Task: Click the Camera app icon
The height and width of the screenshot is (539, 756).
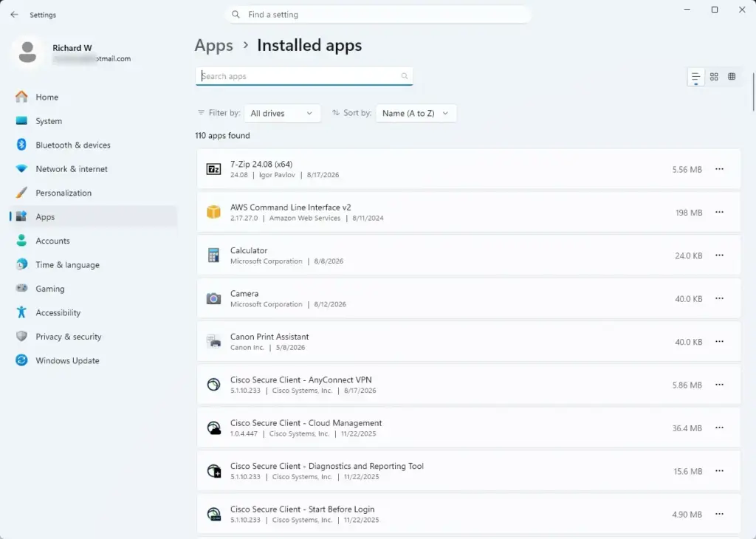Action: coord(213,299)
